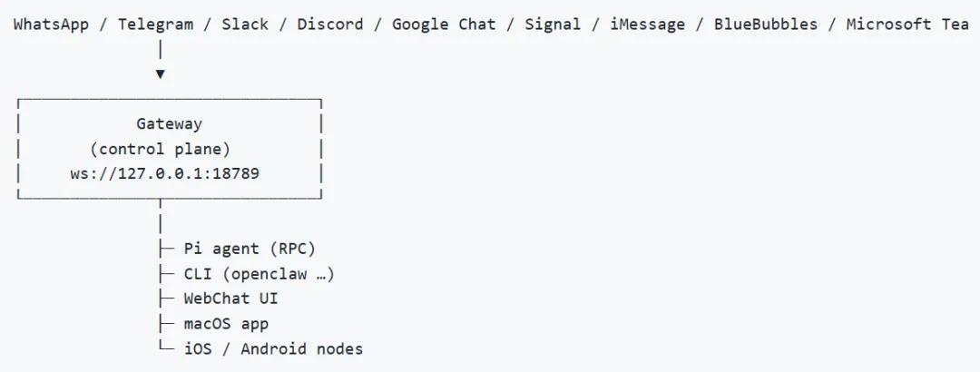Select the (control plane) subtitle text
980x372 pixels.
(161, 149)
